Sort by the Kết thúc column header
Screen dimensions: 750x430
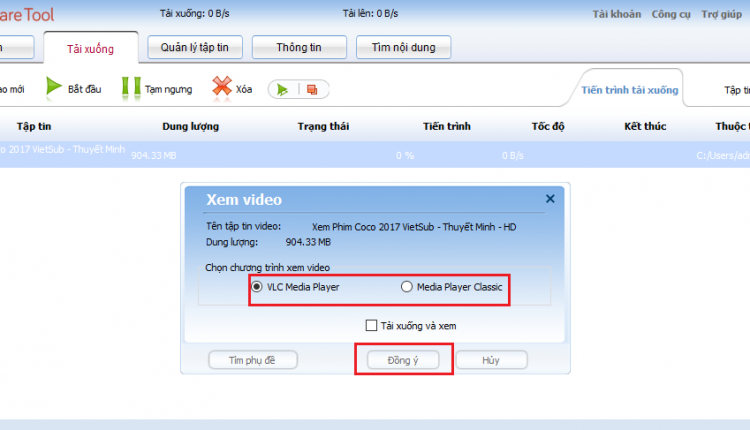(x=645, y=126)
